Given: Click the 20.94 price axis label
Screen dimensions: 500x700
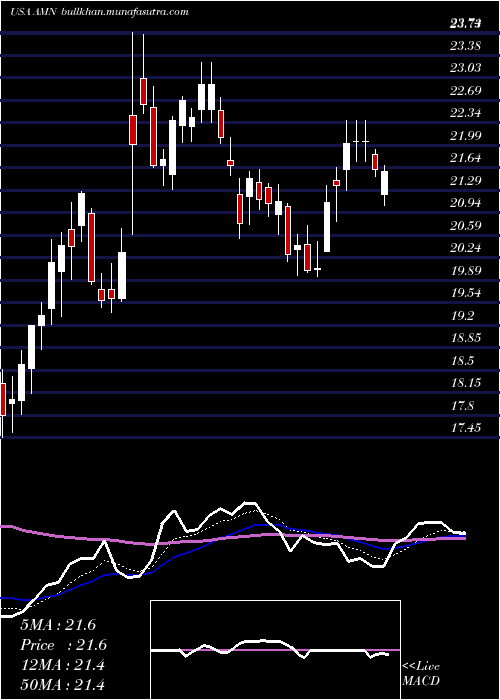Looking at the screenshot, I should [466, 203].
